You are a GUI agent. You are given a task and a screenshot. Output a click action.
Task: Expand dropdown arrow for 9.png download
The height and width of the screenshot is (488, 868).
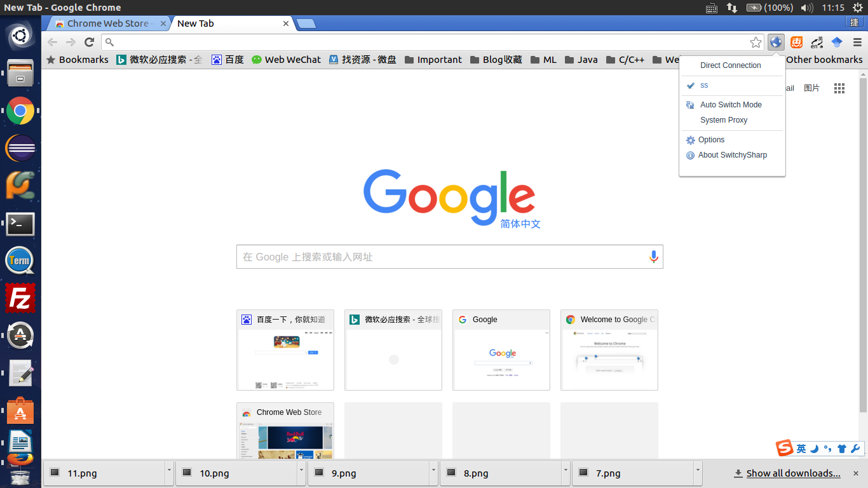tap(433, 472)
